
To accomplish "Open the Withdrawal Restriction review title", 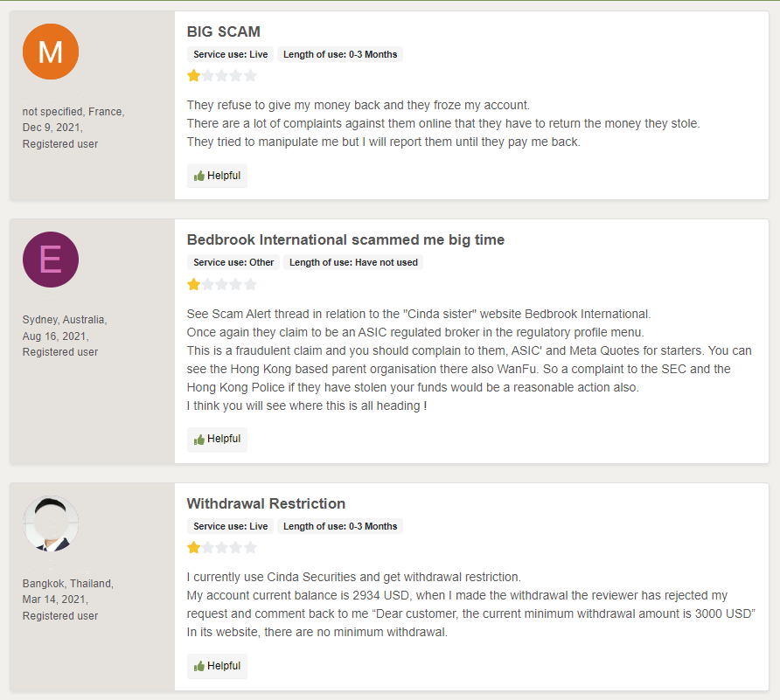I will tap(266, 503).
